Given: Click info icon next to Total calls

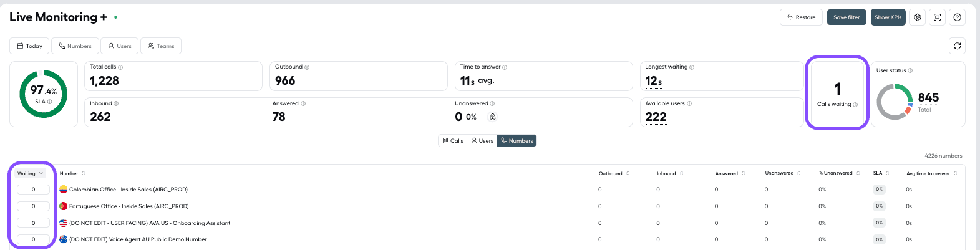Looking at the screenshot, I should coord(120,67).
